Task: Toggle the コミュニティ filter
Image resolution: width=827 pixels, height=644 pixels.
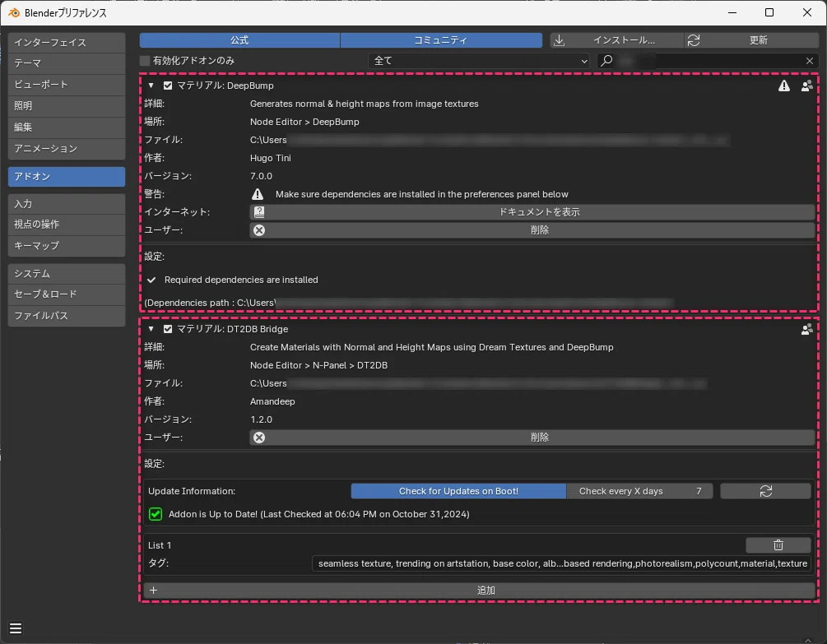Action: (441, 40)
